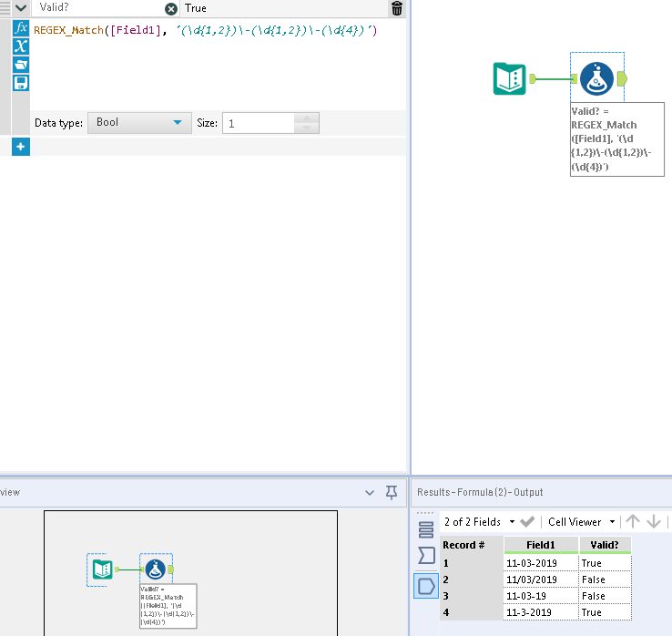
Task: Collapse the Overview panel with chevron
Action: coord(370,492)
